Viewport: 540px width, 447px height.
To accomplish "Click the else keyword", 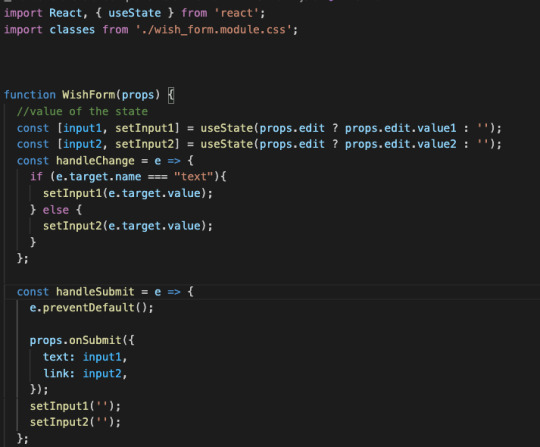I will (56, 210).
